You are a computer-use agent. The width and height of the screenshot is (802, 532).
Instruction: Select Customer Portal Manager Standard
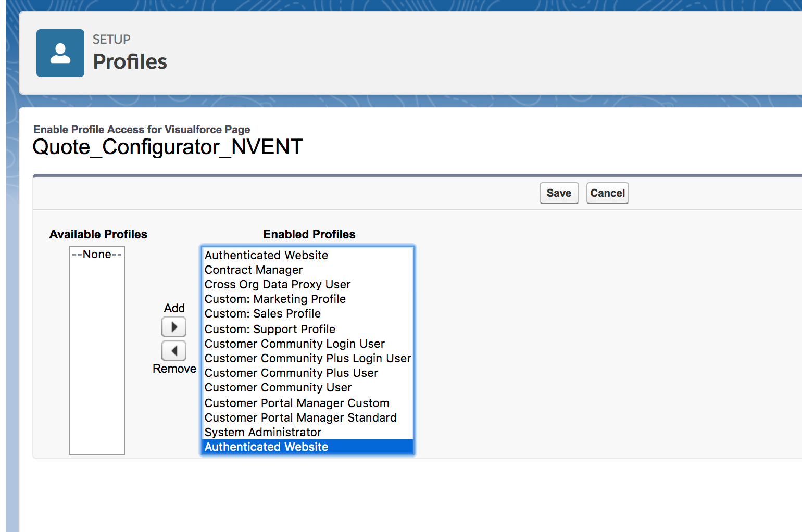point(300,418)
